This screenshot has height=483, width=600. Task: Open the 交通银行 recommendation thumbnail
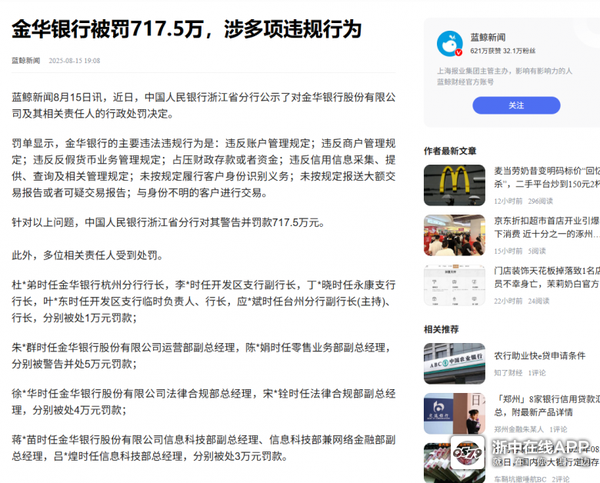coord(454,413)
